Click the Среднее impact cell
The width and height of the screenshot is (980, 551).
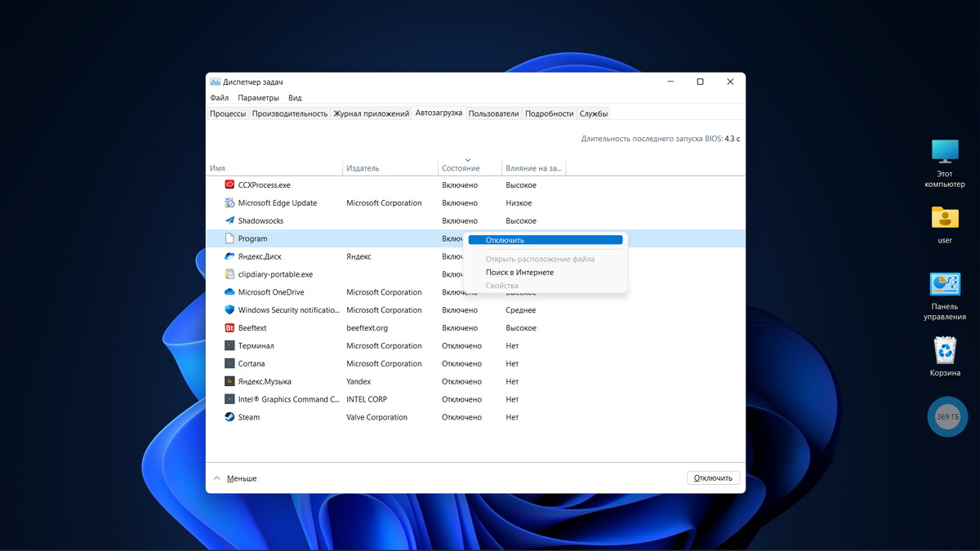click(521, 310)
